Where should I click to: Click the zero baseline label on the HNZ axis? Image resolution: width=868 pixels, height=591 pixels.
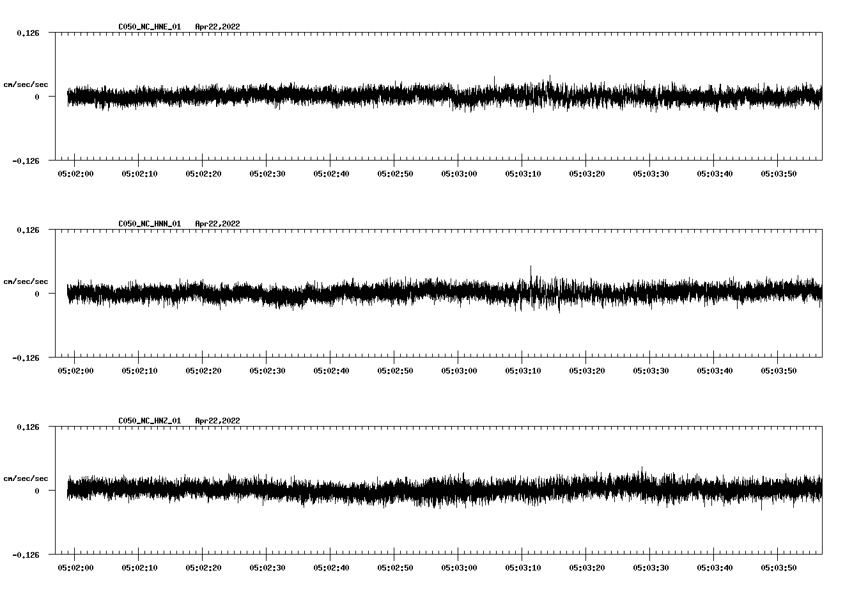[x=37, y=491]
